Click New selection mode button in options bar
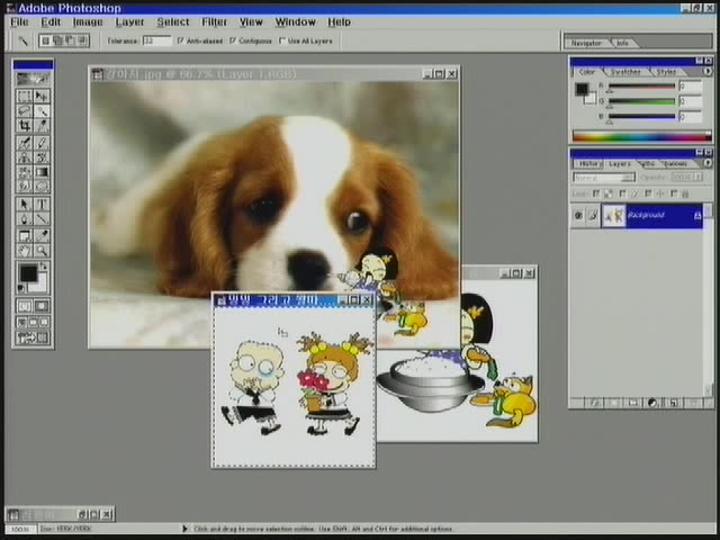The height and width of the screenshot is (540, 720). [x=45, y=41]
